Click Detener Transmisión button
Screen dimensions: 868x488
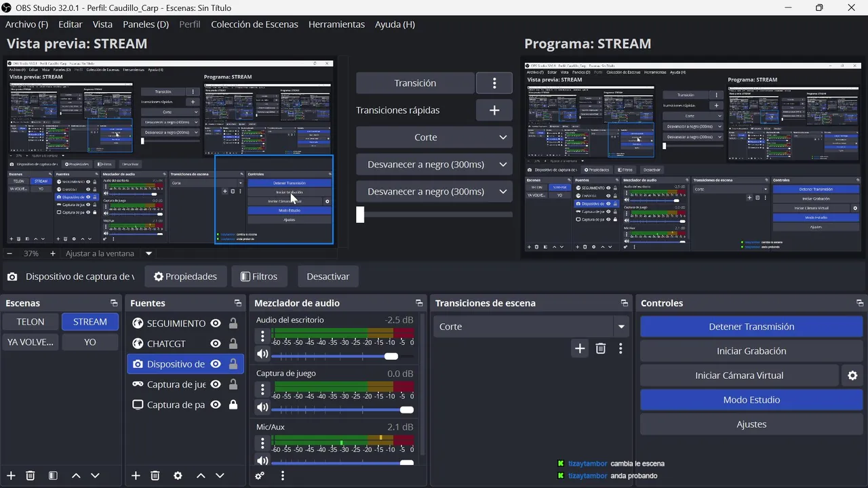tap(751, 327)
